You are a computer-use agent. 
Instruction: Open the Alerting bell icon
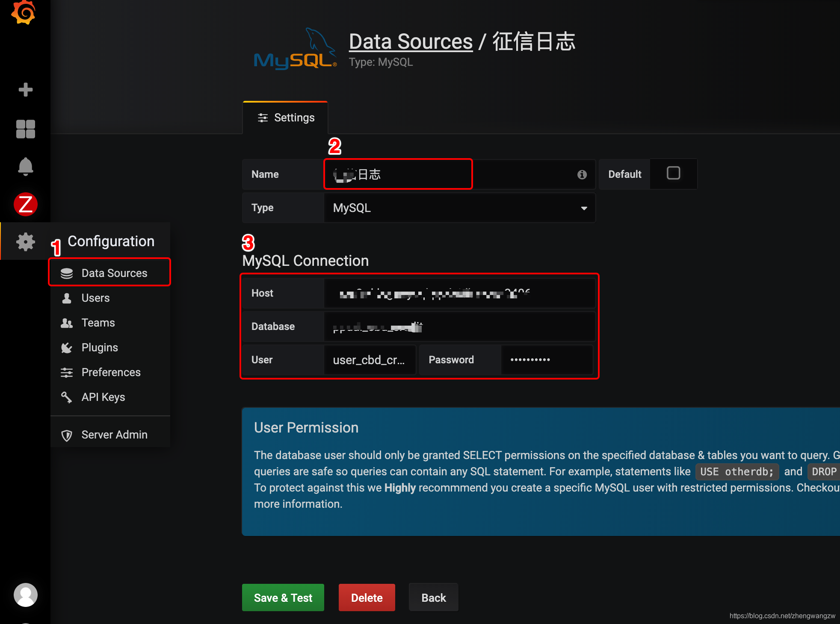coord(25,167)
